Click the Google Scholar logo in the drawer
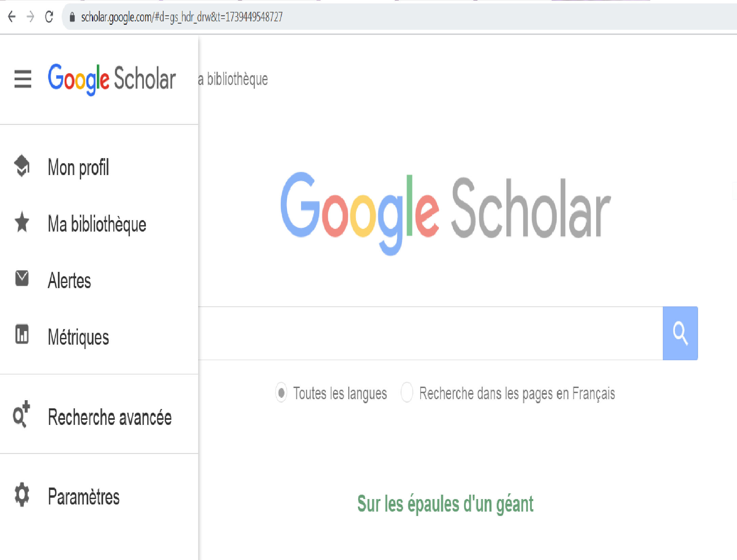 point(112,79)
